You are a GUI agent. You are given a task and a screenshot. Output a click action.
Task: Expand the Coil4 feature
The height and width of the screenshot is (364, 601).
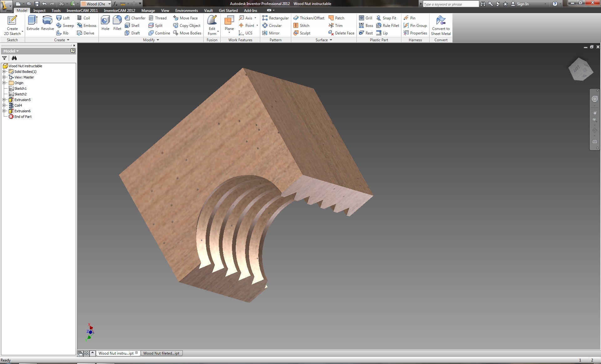4,105
